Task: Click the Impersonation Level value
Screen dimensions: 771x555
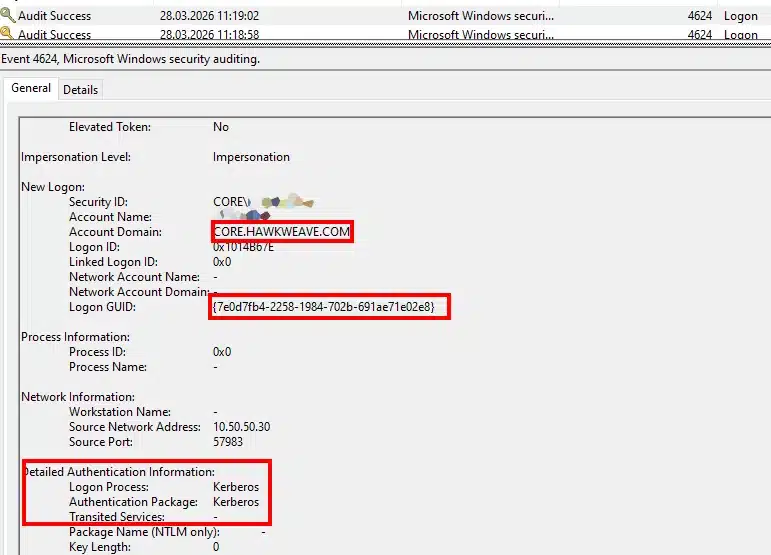Action: click(251, 157)
